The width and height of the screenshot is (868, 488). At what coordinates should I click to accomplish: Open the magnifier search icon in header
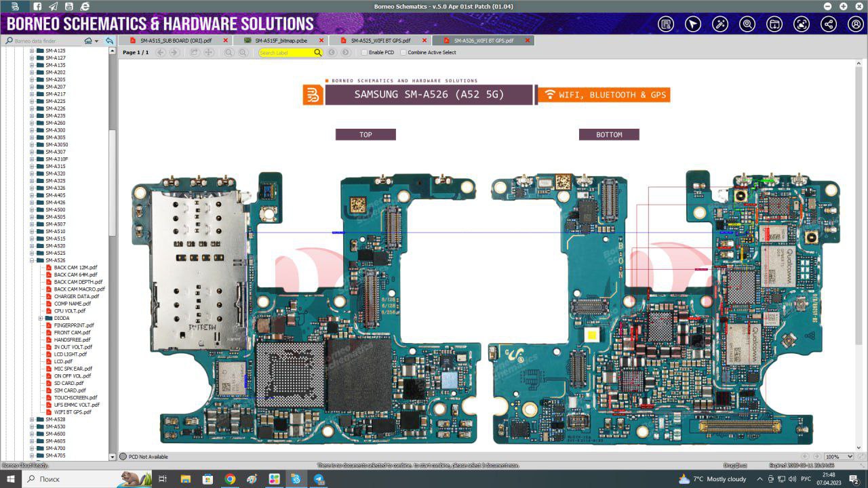click(747, 24)
